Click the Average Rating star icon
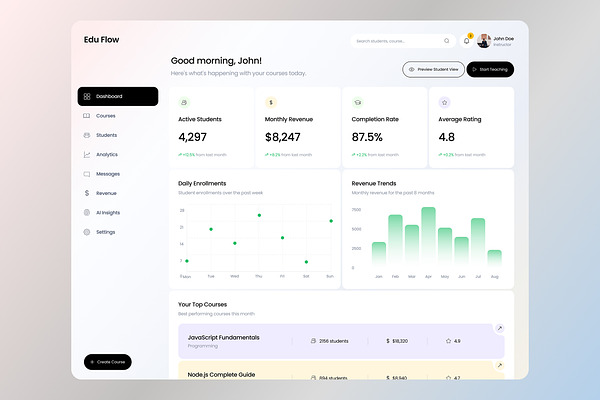The width and height of the screenshot is (600, 400). coord(444,103)
